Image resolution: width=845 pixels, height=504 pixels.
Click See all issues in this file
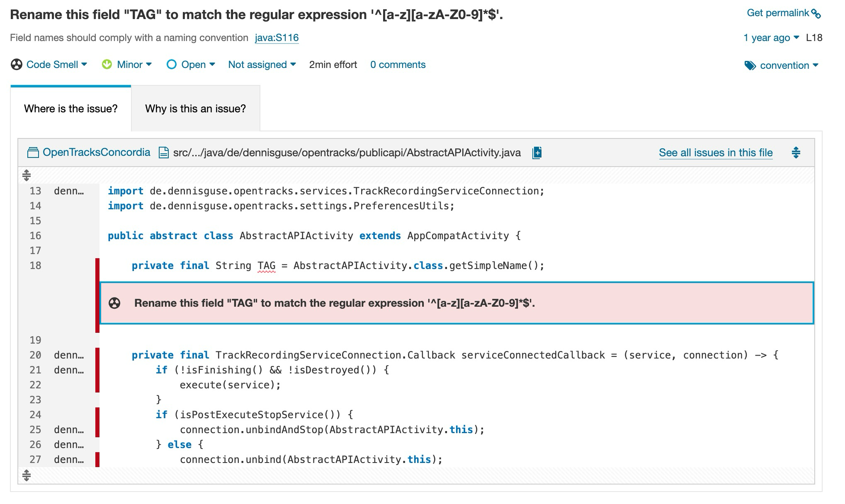tap(716, 153)
